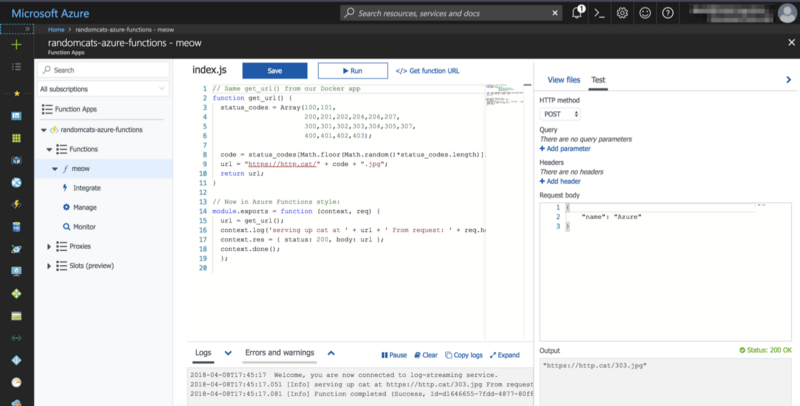
Task: Click the Output box showing 303.jpg URL
Action: tap(665, 383)
